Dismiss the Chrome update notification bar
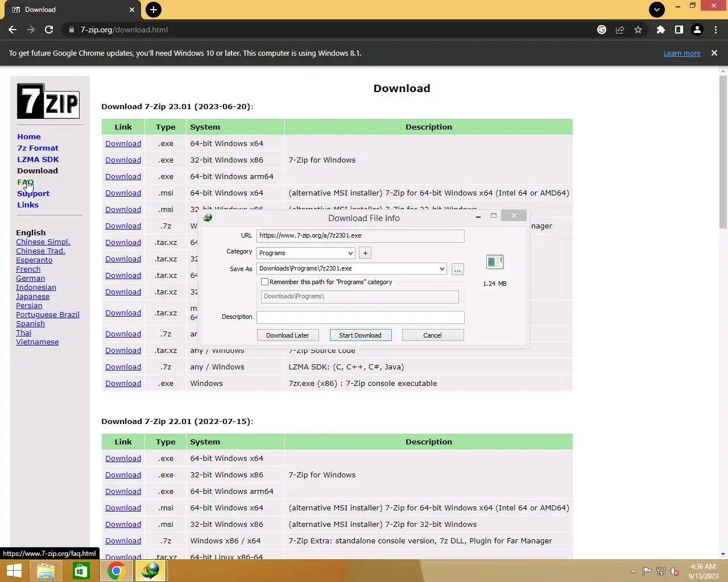 [714, 53]
